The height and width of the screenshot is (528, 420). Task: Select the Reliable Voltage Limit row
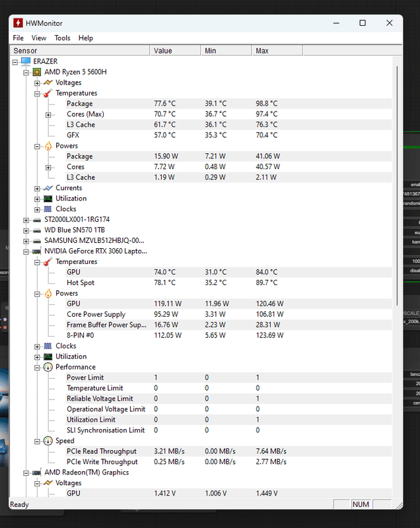[228, 399]
